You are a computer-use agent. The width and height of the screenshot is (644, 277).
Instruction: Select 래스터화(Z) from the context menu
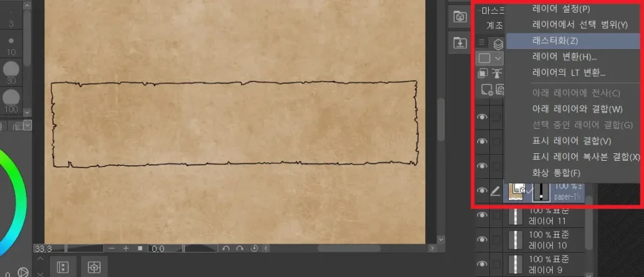pos(555,41)
